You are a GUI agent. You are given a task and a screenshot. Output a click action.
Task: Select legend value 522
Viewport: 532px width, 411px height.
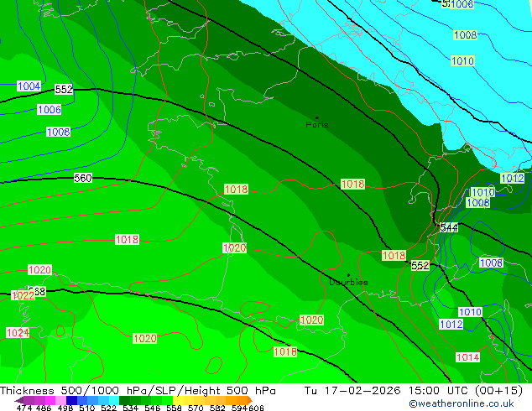coord(108,408)
